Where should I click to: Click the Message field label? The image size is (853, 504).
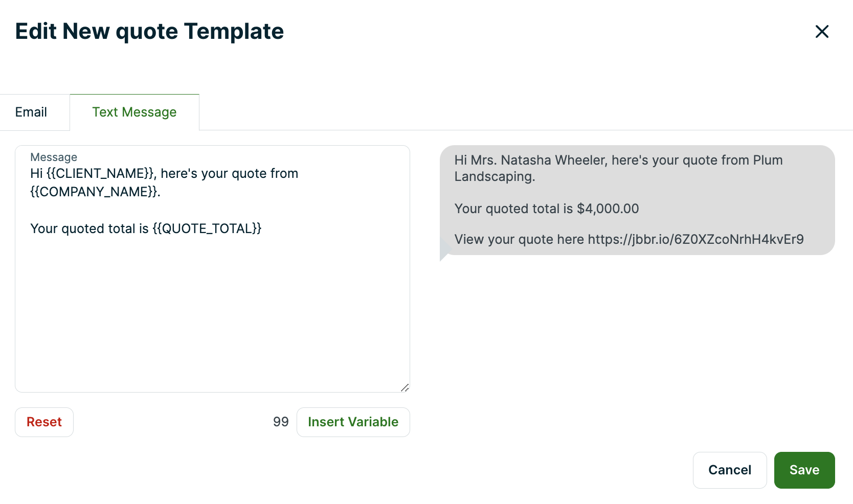tap(54, 157)
